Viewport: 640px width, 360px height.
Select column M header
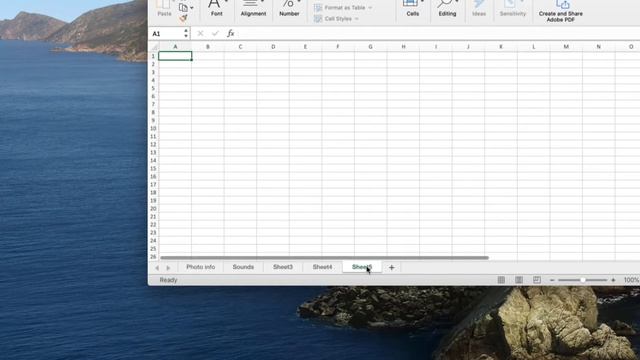566,47
